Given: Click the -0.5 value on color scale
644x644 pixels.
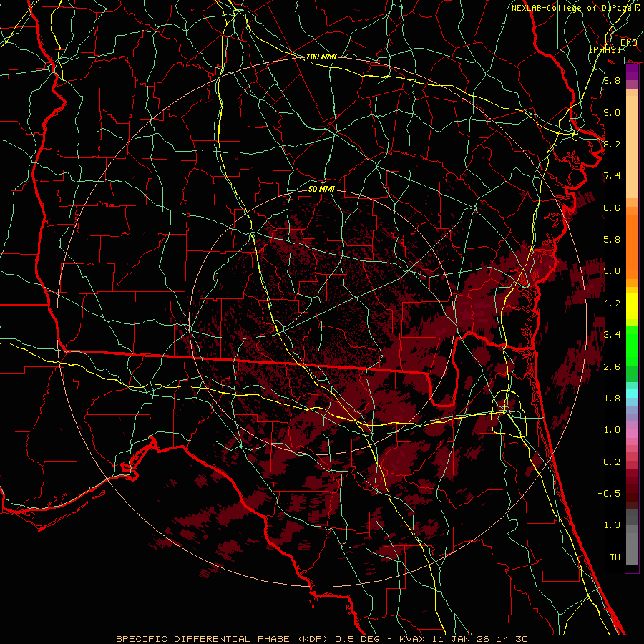Looking at the screenshot, I should tap(609, 494).
